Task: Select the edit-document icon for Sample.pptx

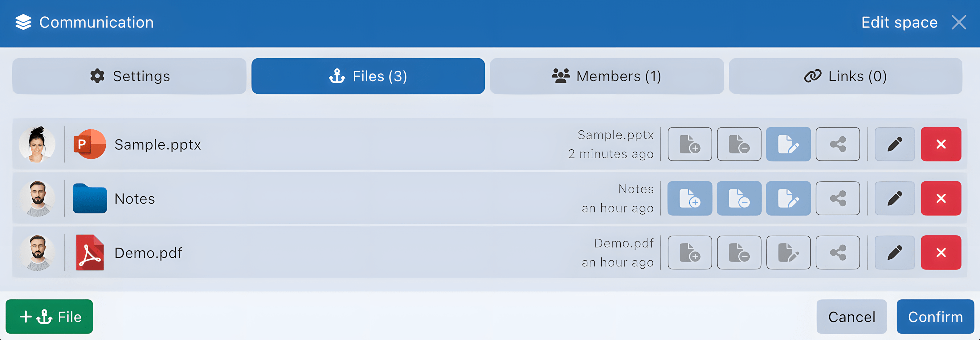Action: coord(788,144)
